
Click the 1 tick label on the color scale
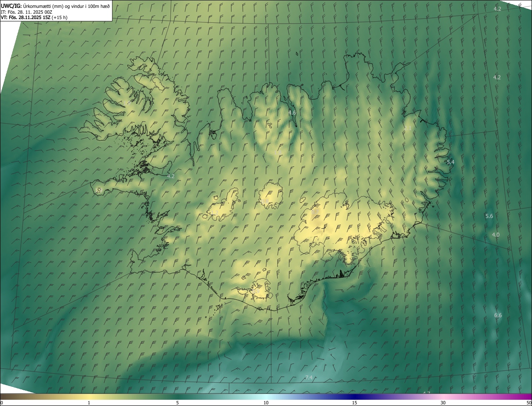(x=89, y=403)
